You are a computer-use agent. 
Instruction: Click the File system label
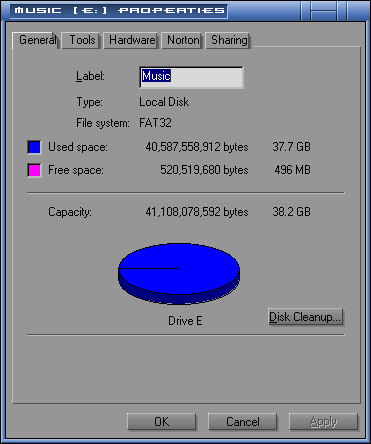[x=103, y=123]
